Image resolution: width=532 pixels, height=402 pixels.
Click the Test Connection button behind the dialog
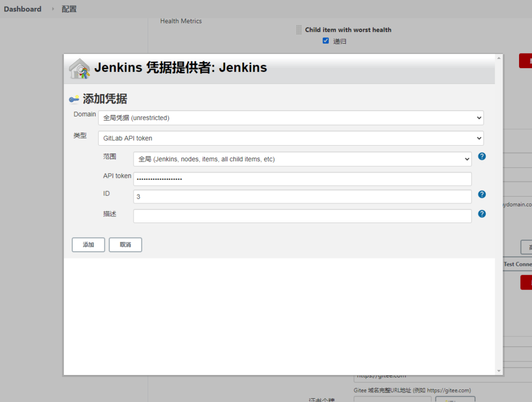pos(518,264)
